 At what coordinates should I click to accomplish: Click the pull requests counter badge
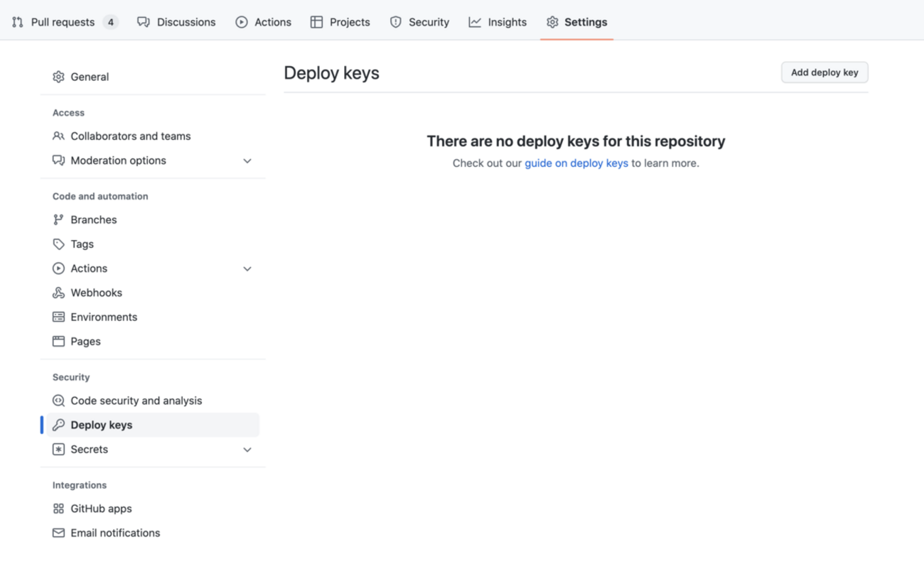[110, 21]
